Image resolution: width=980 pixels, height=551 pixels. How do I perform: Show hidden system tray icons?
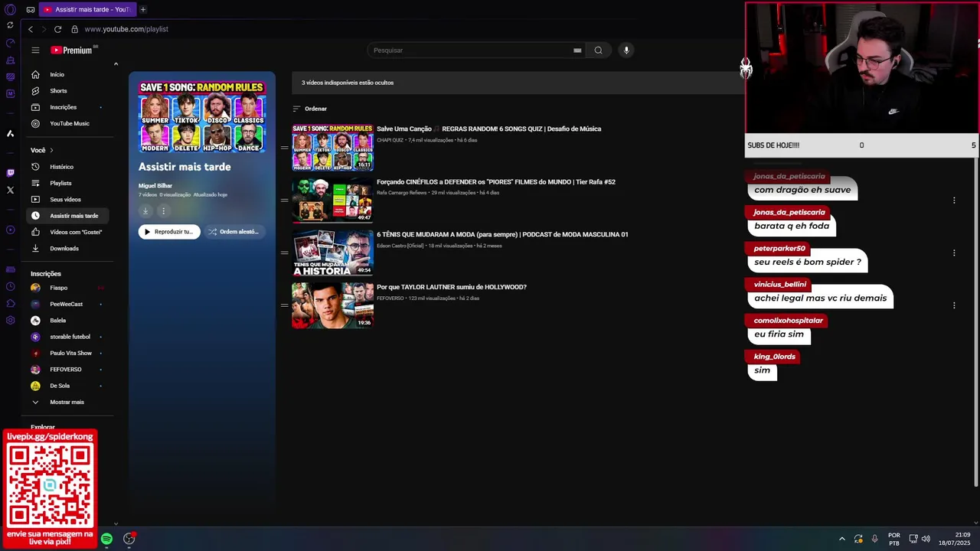tap(841, 539)
